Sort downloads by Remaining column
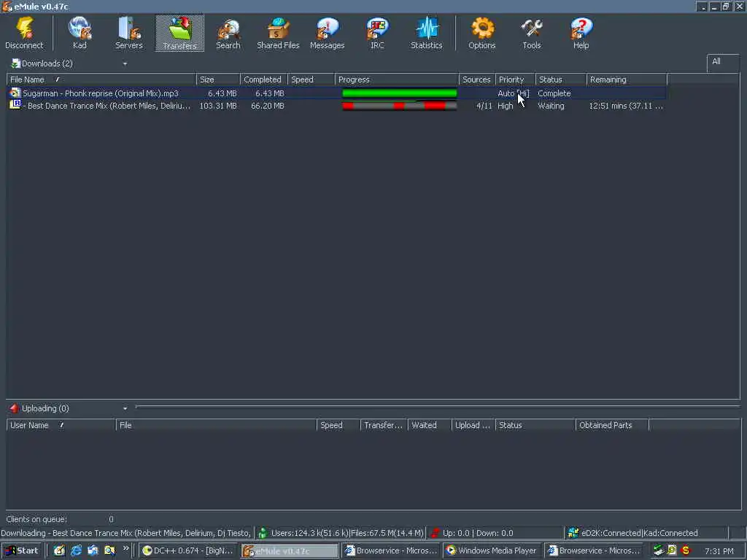The height and width of the screenshot is (560, 747). (x=627, y=79)
